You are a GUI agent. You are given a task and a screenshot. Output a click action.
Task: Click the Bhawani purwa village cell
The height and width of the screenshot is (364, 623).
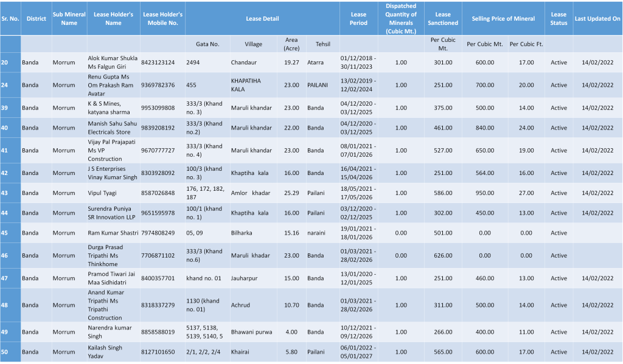(251, 332)
